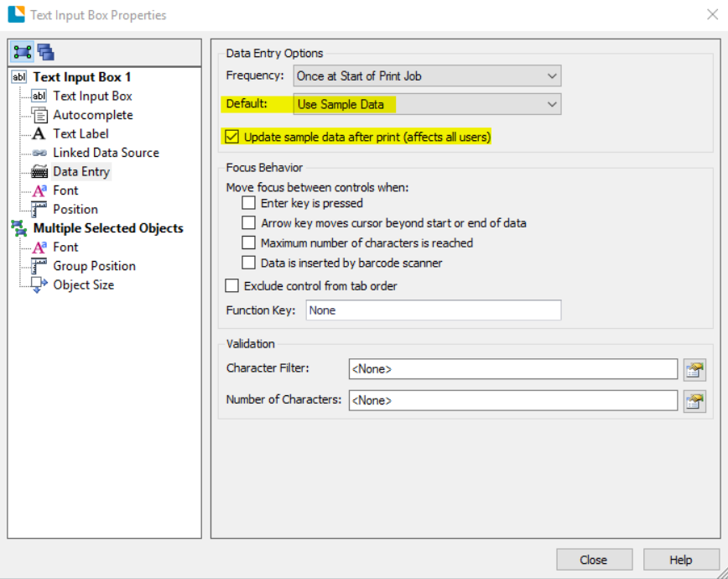This screenshot has width=728, height=579.
Task: Close the dialog with the title bar X
Action: point(713,14)
